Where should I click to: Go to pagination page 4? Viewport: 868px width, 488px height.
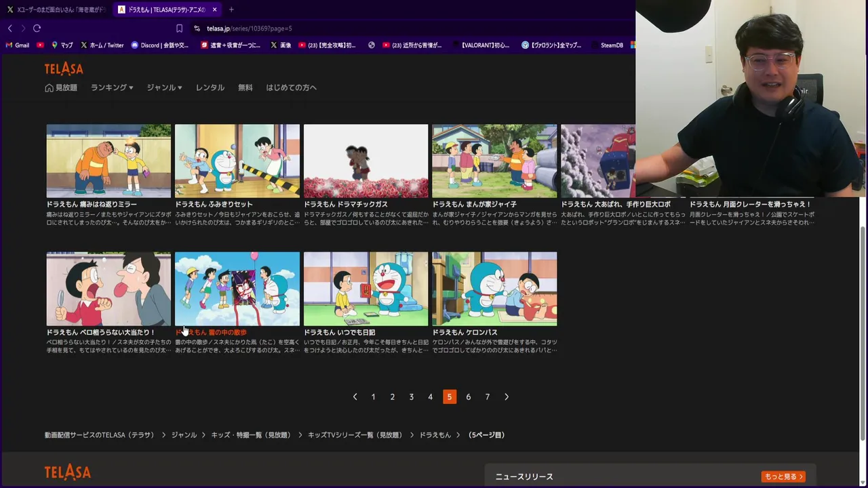[430, 396]
